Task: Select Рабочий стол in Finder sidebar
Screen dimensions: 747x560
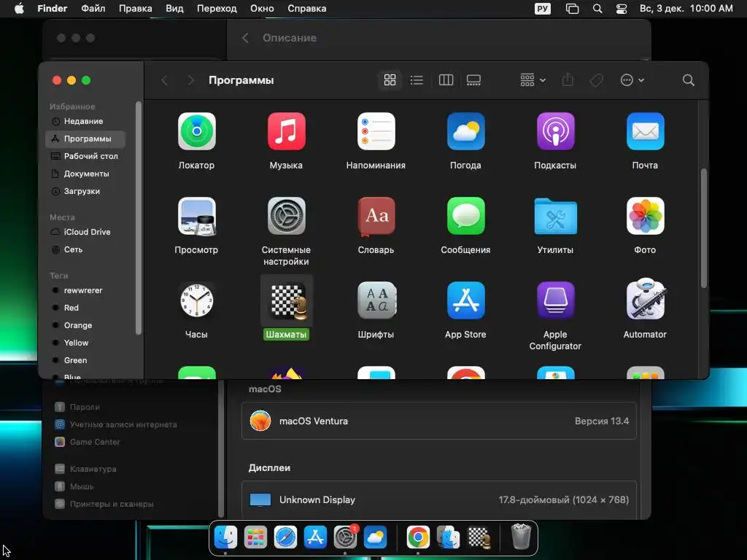Action: (x=85, y=156)
